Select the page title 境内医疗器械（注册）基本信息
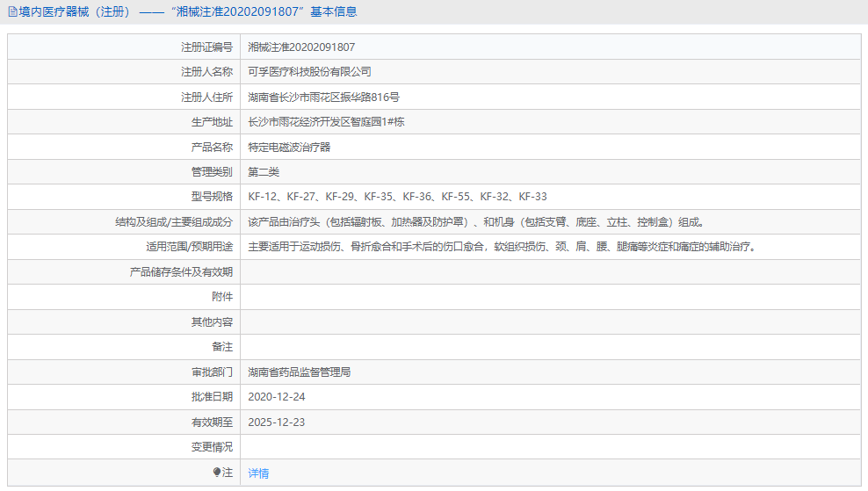The width and height of the screenshot is (868, 491). tap(188, 11)
